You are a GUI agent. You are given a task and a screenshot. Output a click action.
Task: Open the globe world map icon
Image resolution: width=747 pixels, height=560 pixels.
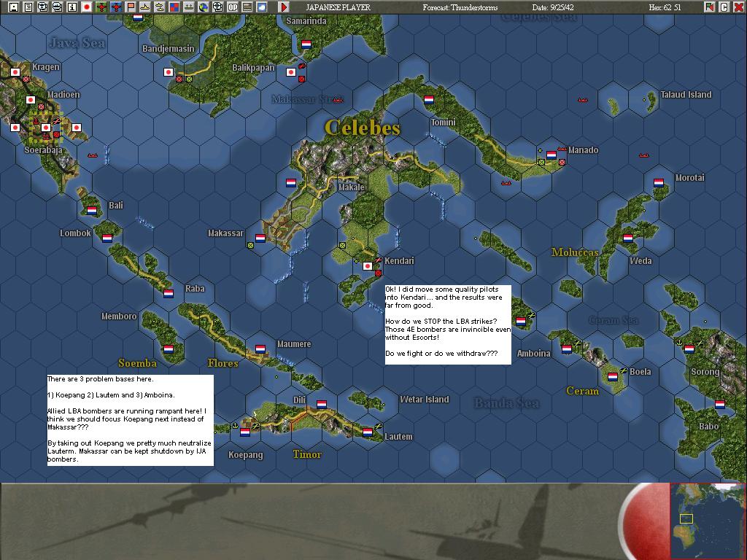(x=204, y=7)
